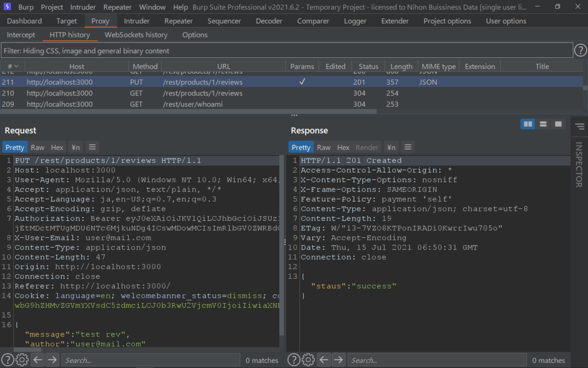The height and width of the screenshot is (368, 588).
Task: Switch to side-by-side layout icon
Action: click(x=528, y=124)
